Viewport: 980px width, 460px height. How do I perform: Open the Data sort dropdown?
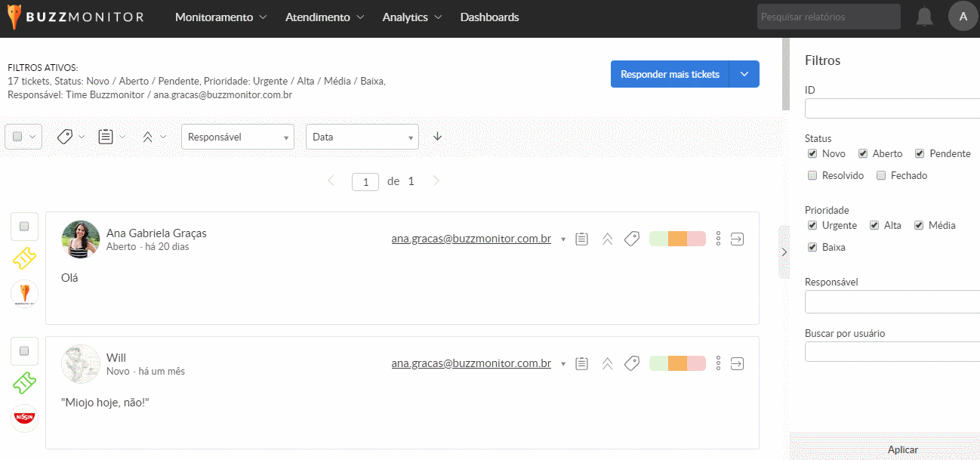click(x=362, y=137)
